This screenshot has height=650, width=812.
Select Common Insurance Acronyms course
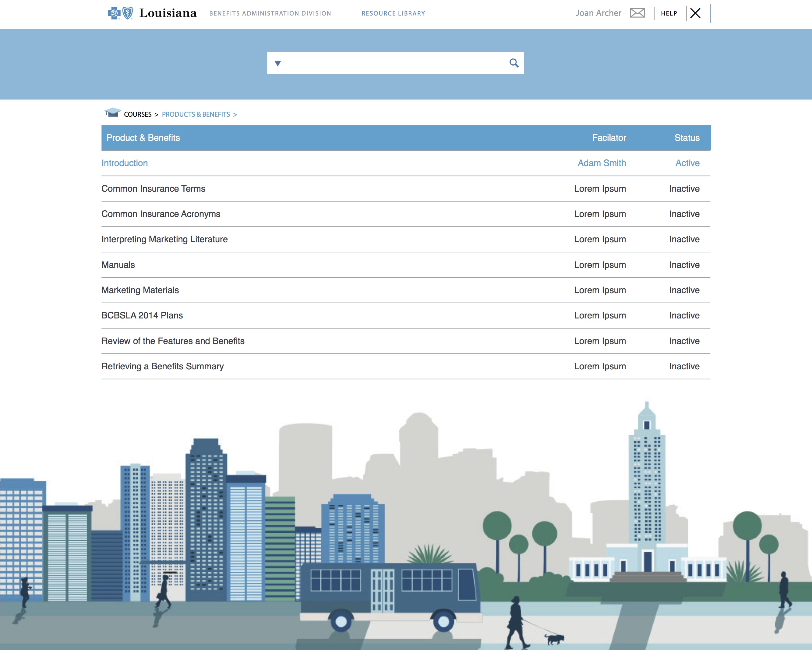coord(161,214)
